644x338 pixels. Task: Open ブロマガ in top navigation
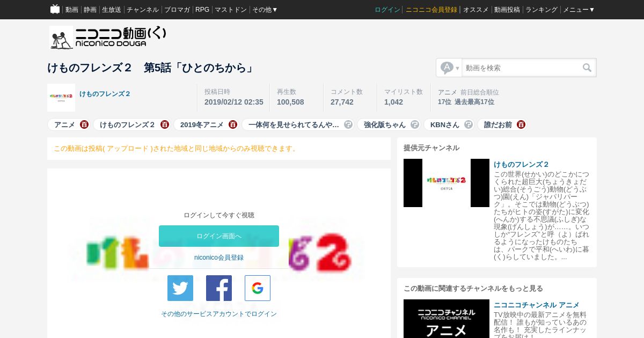177,10
